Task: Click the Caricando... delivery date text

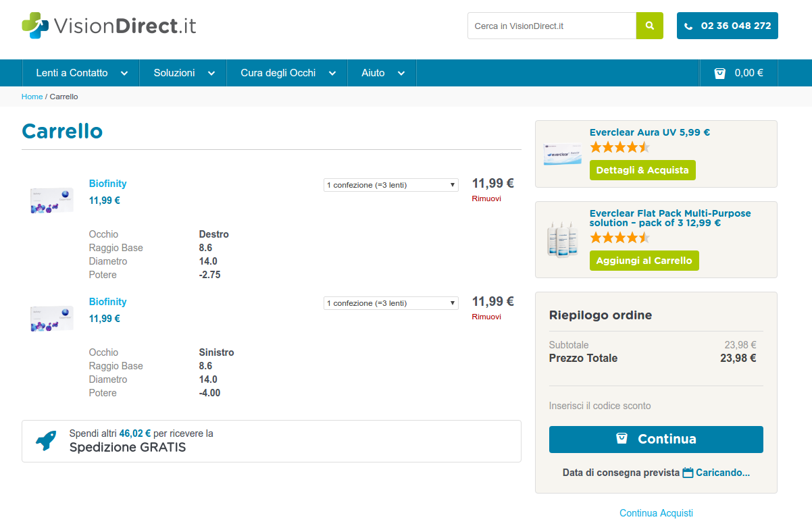Action: point(723,473)
